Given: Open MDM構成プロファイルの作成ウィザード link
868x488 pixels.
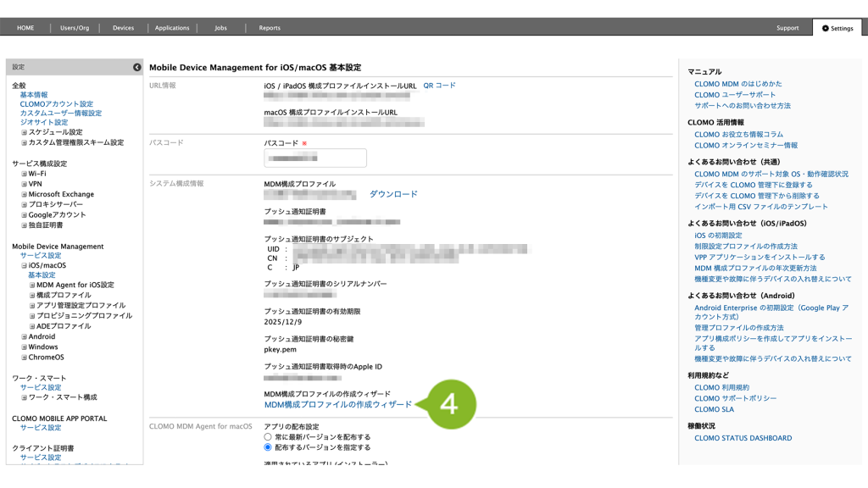Looking at the screenshot, I should pyautogui.click(x=338, y=405).
